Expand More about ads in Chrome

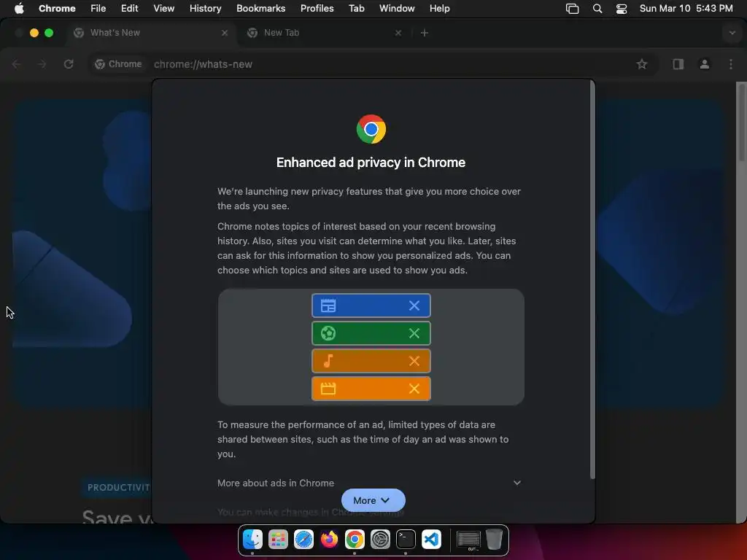370,483
